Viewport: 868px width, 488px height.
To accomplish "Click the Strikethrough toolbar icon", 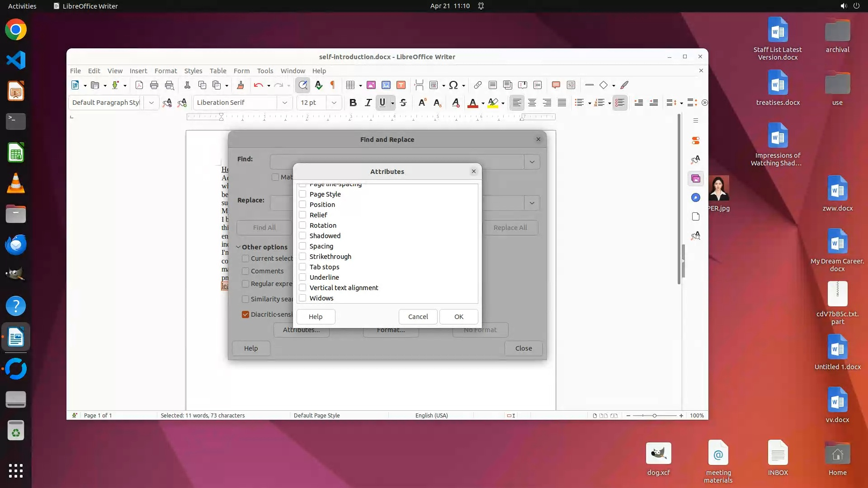I will point(403,103).
